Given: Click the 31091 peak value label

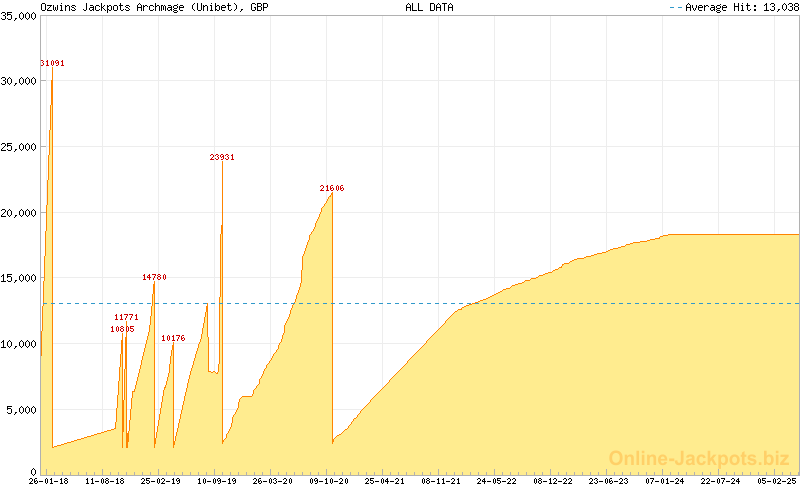Looking at the screenshot, I should point(52,63).
